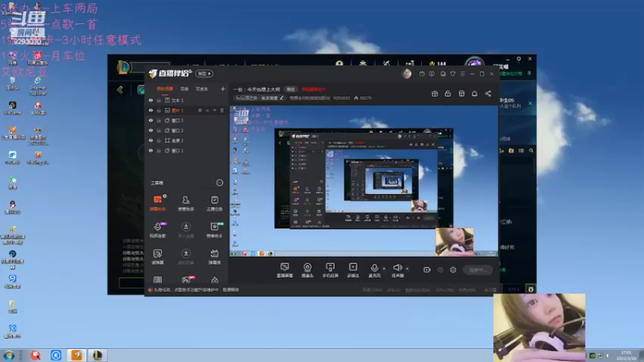Toggle the preview eye icon near settings
Screen dimensions: 644x362
440,270
